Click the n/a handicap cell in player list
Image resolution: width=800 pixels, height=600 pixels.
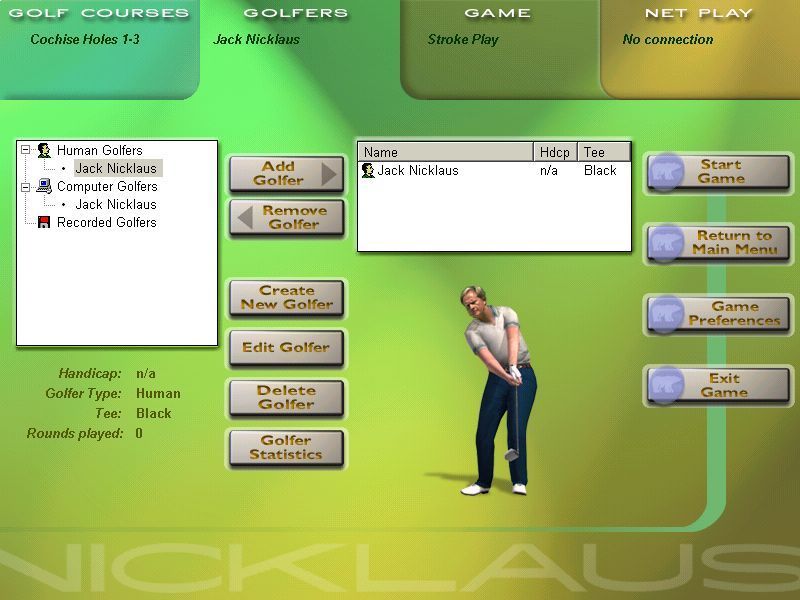548,170
